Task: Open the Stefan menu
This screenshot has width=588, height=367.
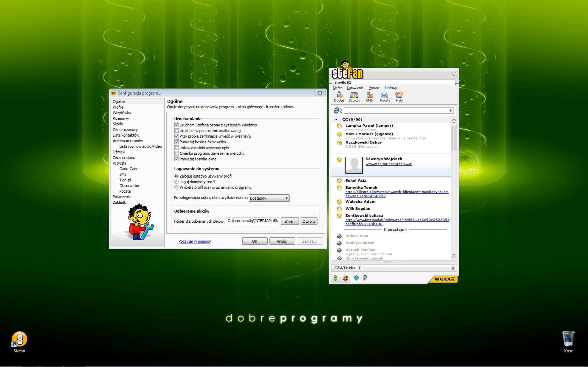Action: (337, 88)
